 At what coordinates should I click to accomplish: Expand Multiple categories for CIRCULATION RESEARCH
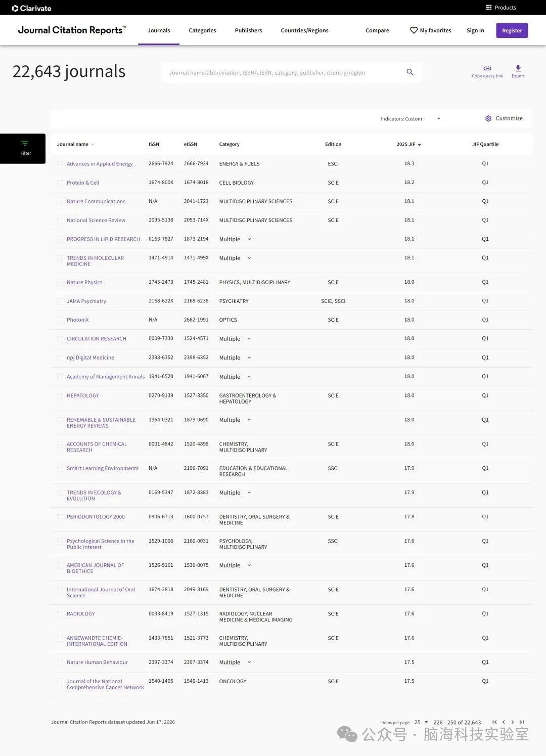pyautogui.click(x=249, y=339)
